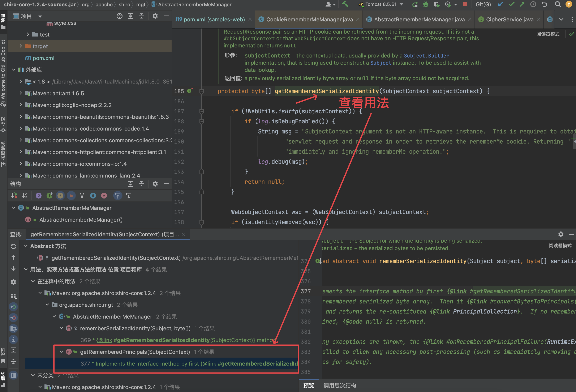Viewport: 576px width, 392px height.
Task: Click the rerun Tomcat icon
Action: (415, 4)
